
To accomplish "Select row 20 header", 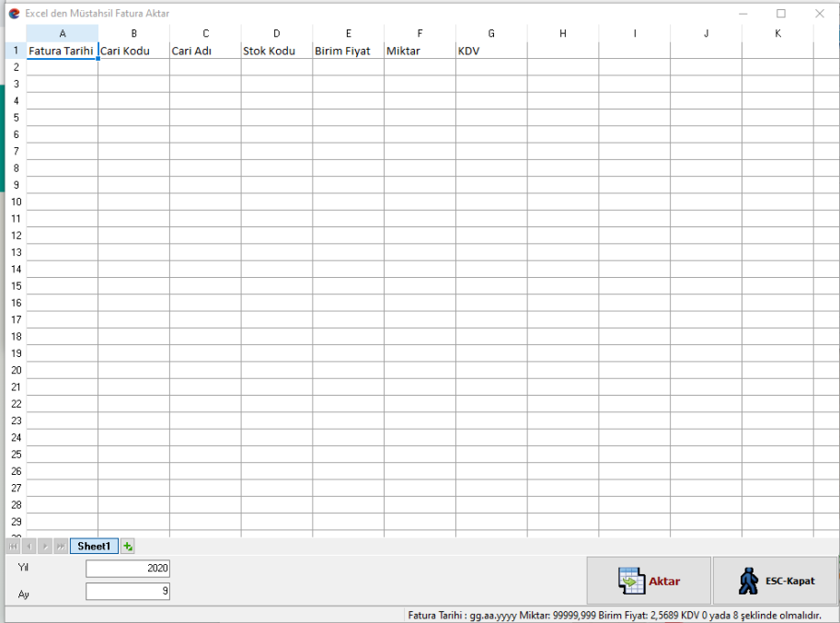I will tap(16, 370).
